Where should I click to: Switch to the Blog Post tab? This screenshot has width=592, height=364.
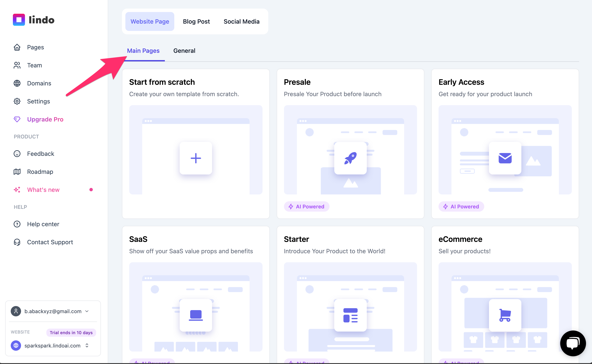(196, 21)
